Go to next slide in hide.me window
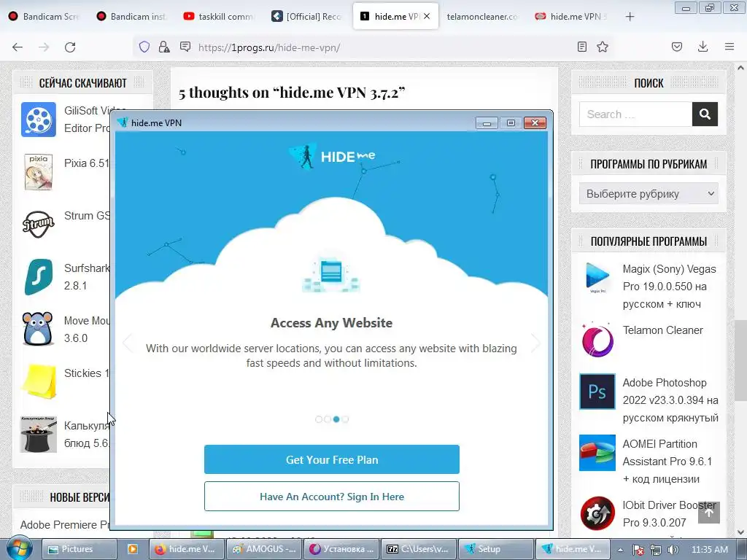The width and height of the screenshot is (747, 560). click(x=535, y=343)
